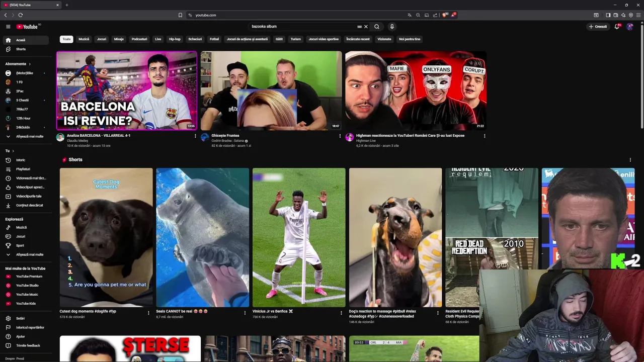Screen dimensions: 644x362
Task: Open YouTube Music link
Action: (x=26, y=295)
